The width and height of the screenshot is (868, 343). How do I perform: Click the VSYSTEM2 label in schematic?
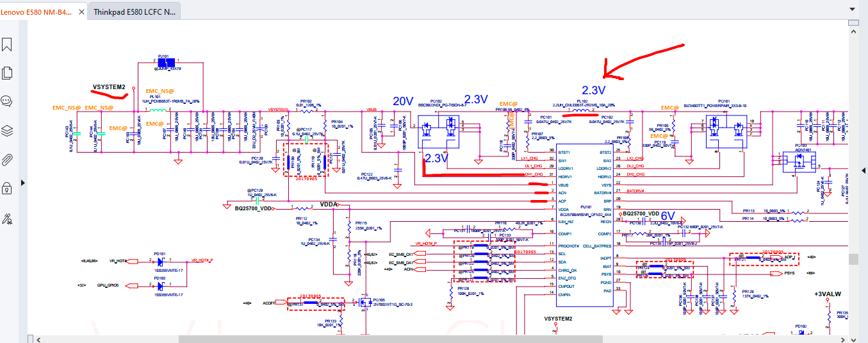pyautogui.click(x=109, y=87)
